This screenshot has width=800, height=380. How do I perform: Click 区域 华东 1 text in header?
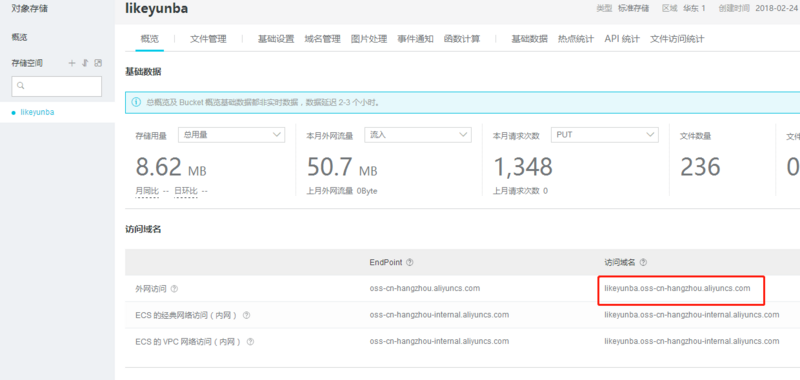[x=684, y=9]
